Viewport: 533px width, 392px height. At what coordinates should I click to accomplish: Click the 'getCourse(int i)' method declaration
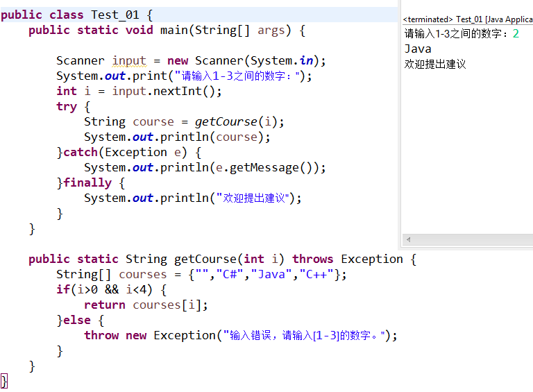point(229,259)
